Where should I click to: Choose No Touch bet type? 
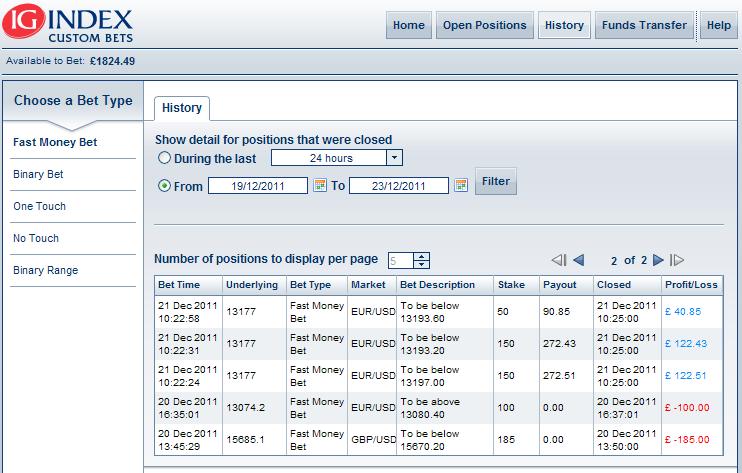point(36,238)
